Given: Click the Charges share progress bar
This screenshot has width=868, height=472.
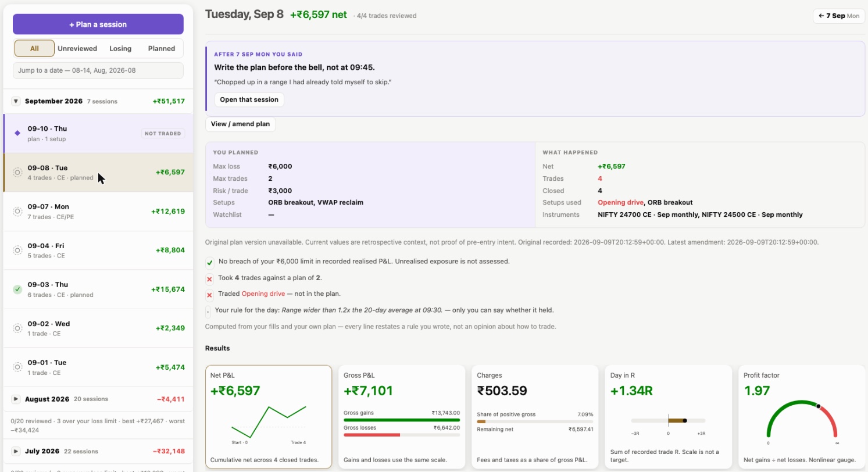Looking at the screenshot, I should tap(535, 421).
